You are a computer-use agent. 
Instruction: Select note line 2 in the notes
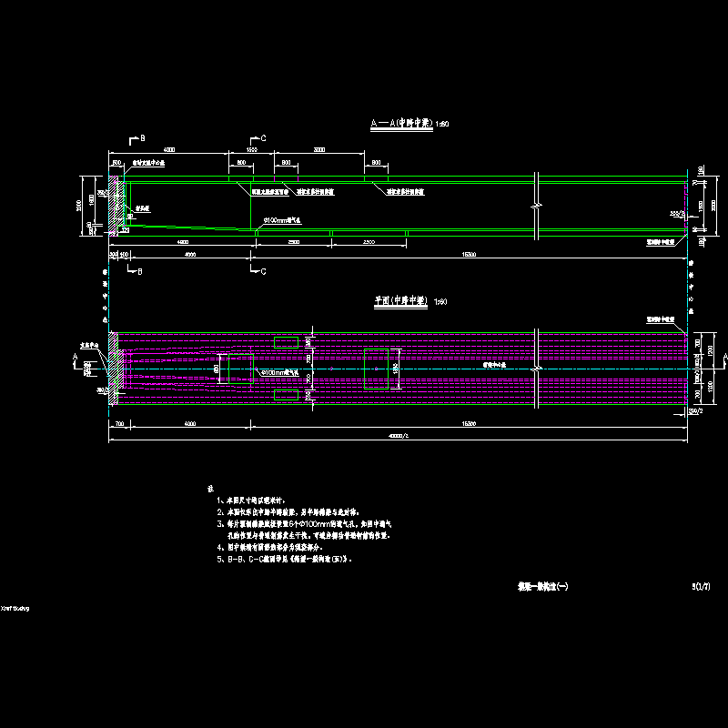(288, 512)
